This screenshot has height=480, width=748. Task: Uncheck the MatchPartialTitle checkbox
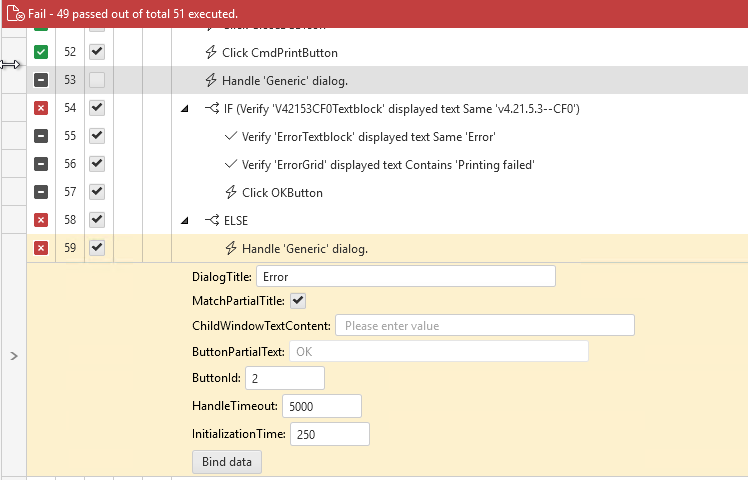point(298,300)
